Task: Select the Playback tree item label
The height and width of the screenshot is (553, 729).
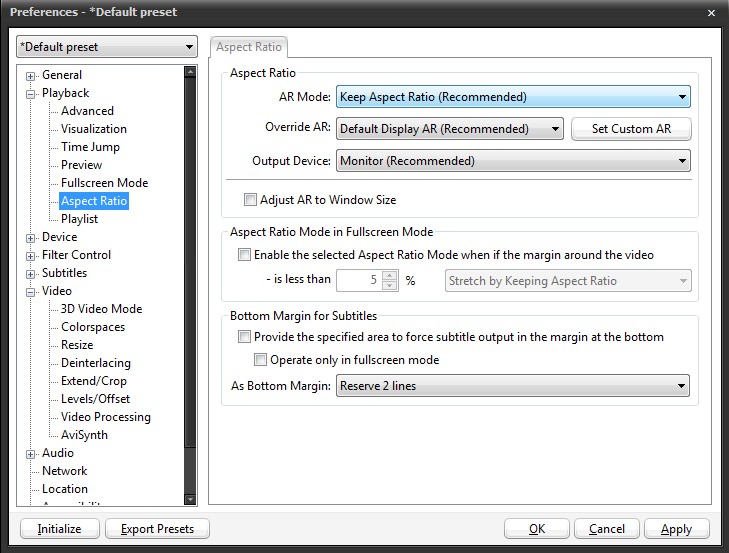Action: pos(66,93)
